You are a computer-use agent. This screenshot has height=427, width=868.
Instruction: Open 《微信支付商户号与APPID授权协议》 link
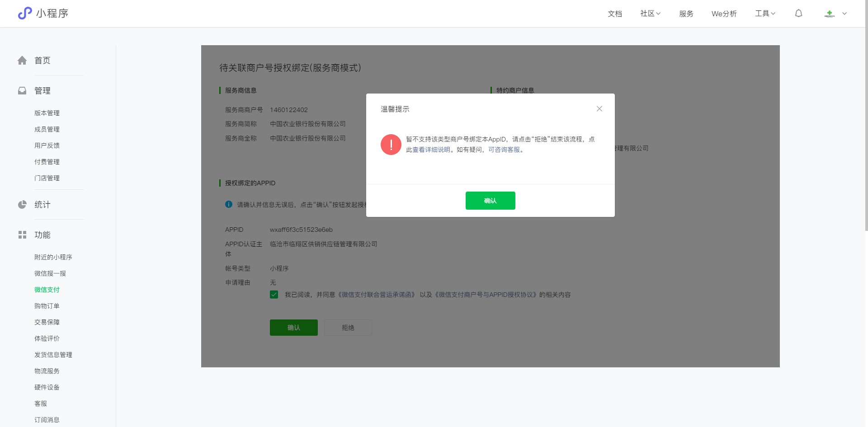click(486, 295)
